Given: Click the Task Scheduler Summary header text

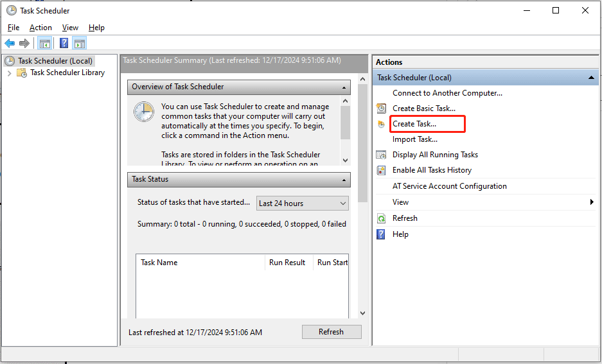Looking at the screenshot, I should (232, 60).
